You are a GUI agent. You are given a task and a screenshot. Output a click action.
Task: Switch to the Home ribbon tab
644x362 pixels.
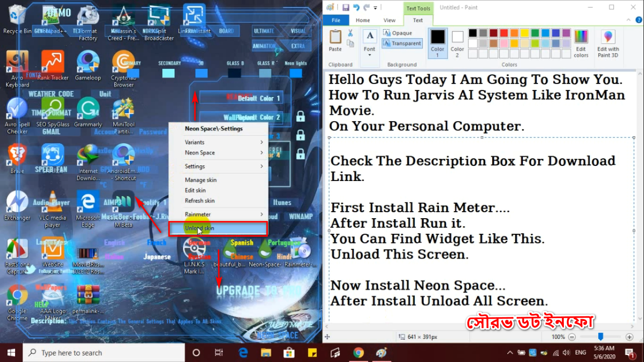click(x=363, y=20)
